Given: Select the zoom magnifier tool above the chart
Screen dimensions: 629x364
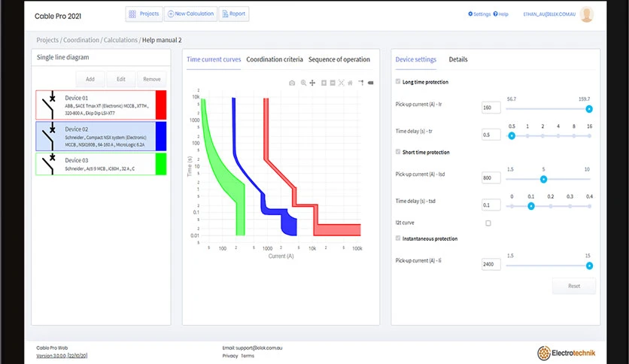Looking at the screenshot, I should click(304, 83).
